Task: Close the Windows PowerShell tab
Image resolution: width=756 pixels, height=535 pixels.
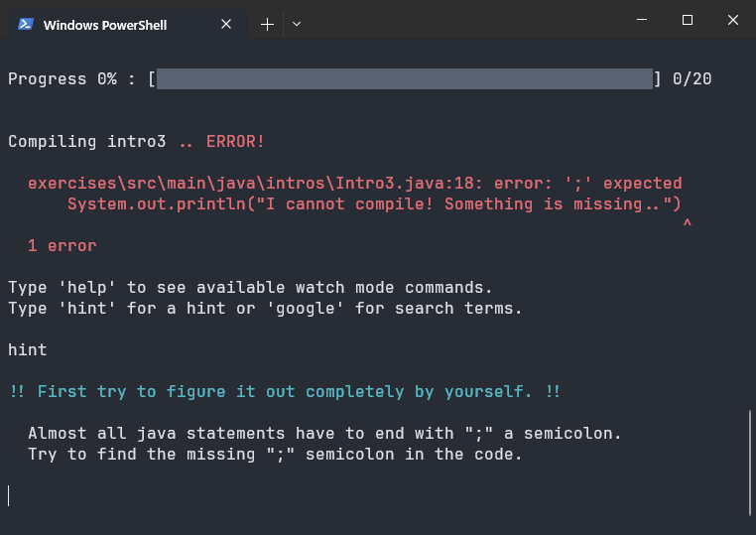Action: pos(226,24)
